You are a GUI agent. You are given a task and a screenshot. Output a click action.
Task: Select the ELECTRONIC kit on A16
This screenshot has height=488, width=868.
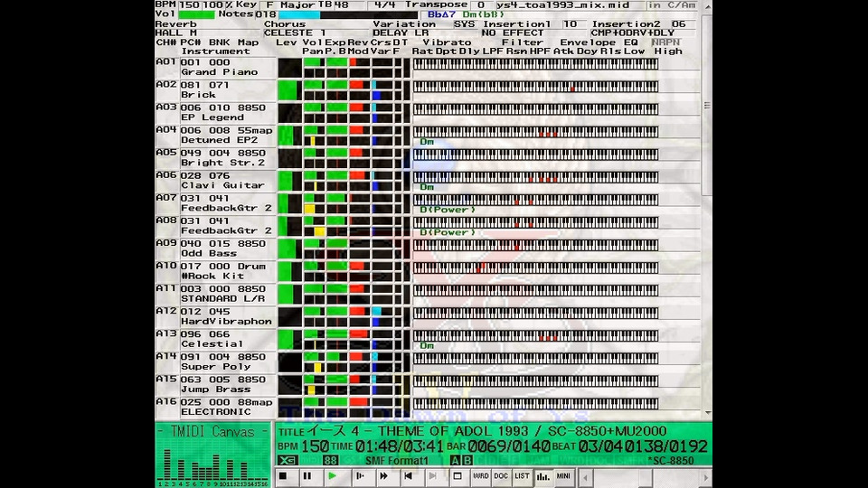coord(216,412)
